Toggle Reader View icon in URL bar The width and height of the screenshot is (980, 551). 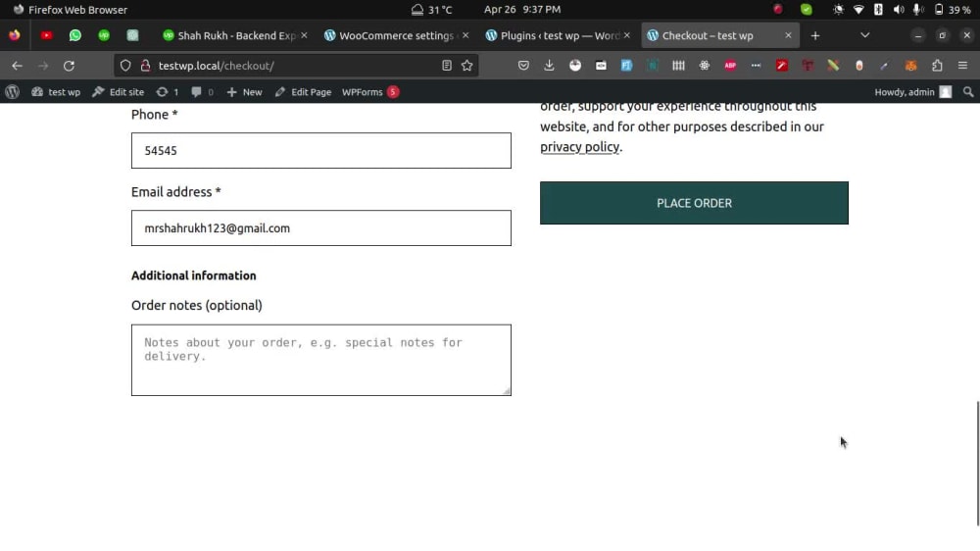coord(446,66)
